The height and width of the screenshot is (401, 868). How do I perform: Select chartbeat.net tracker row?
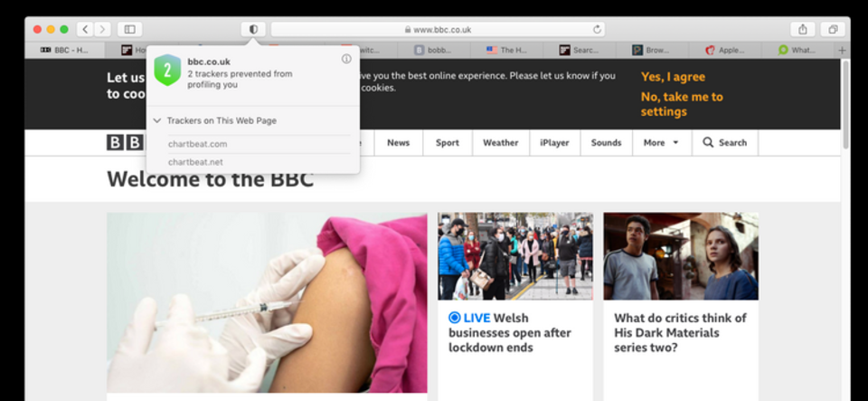259,162
